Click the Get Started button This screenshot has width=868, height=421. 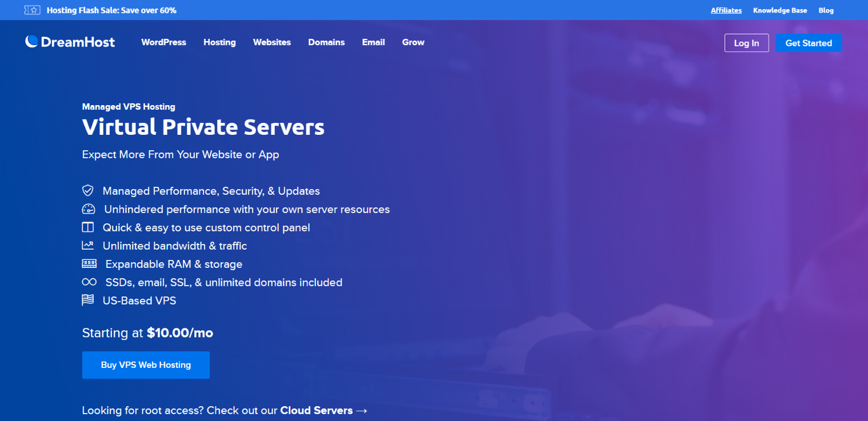tap(808, 43)
